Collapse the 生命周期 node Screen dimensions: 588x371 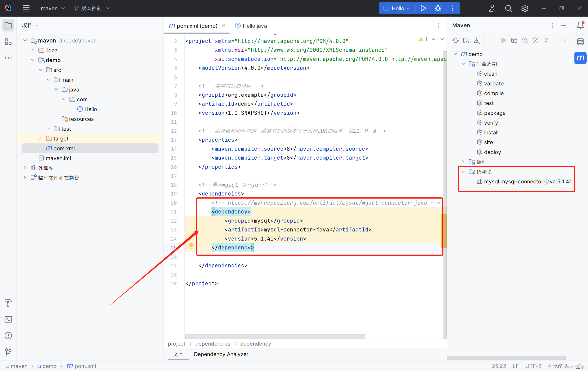point(463,64)
